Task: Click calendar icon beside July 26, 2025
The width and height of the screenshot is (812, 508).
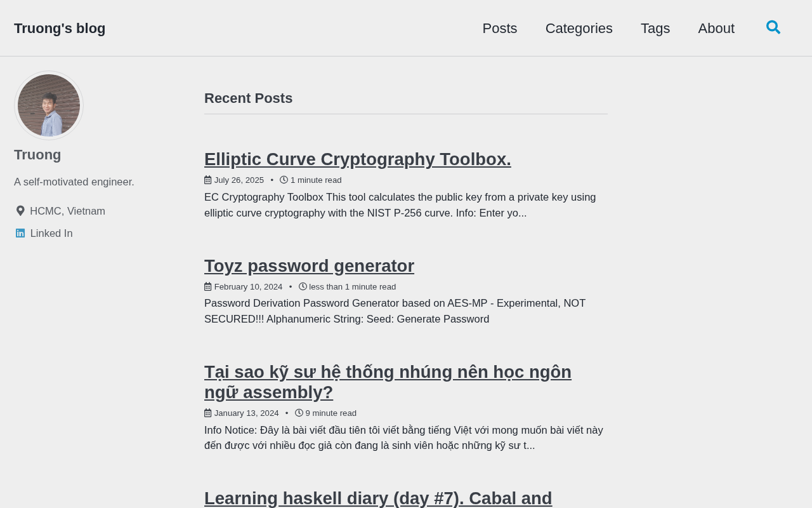Action: click(x=207, y=180)
